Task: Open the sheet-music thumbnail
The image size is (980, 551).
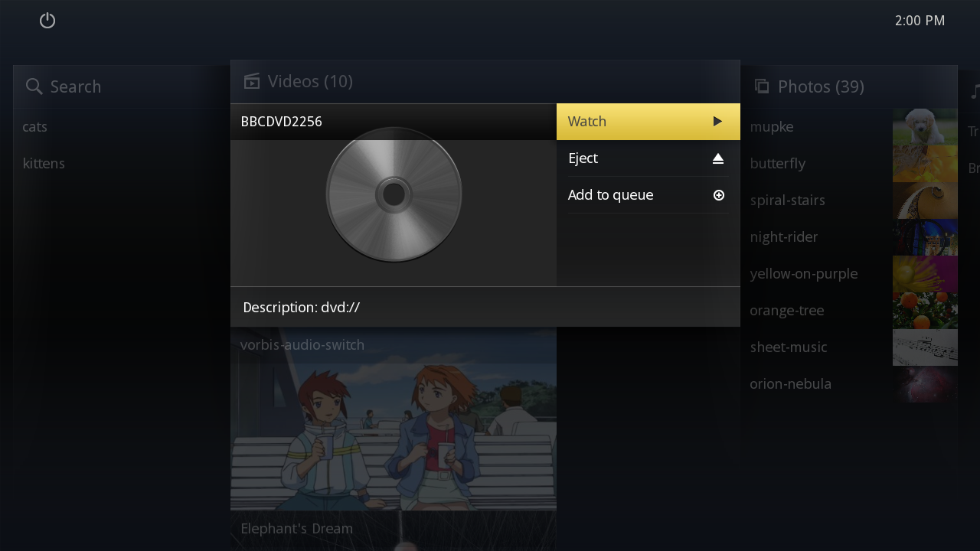Action: tap(925, 347)
